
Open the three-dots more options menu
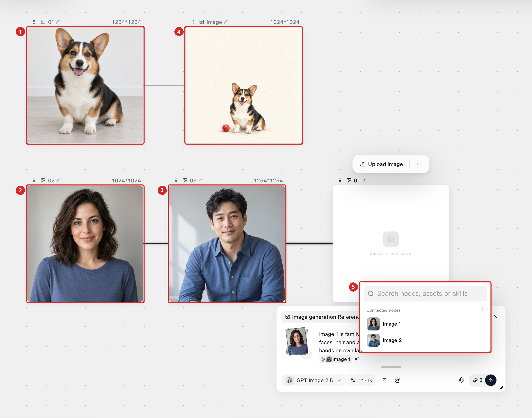click(x=419, y=164)
